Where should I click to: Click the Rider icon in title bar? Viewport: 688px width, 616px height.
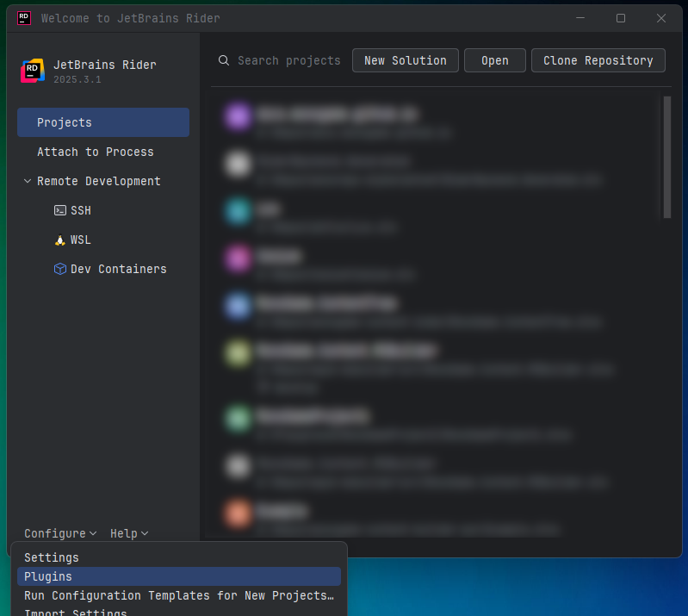(24, 18)
